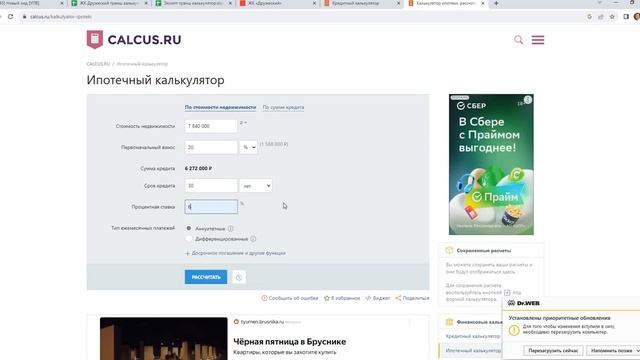Click the Рассчитать button
This screenshot has height=360, width=640.
coord(206,277)
